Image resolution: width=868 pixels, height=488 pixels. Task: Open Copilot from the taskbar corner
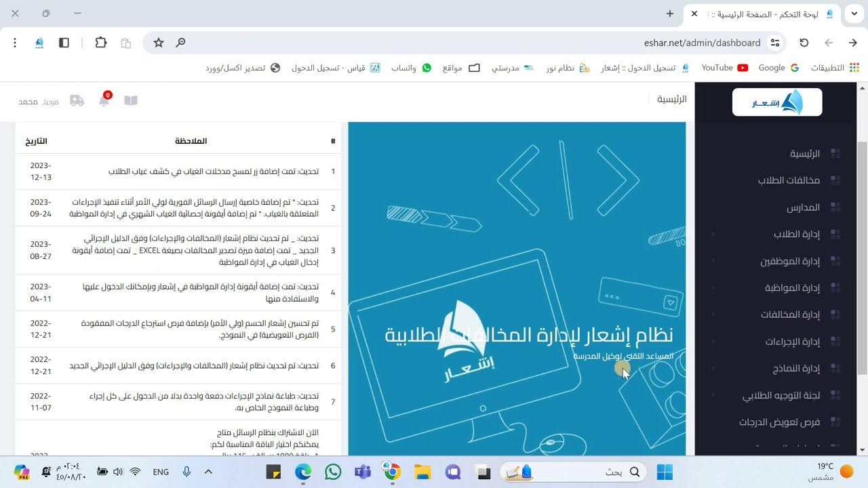coord(22,472)
